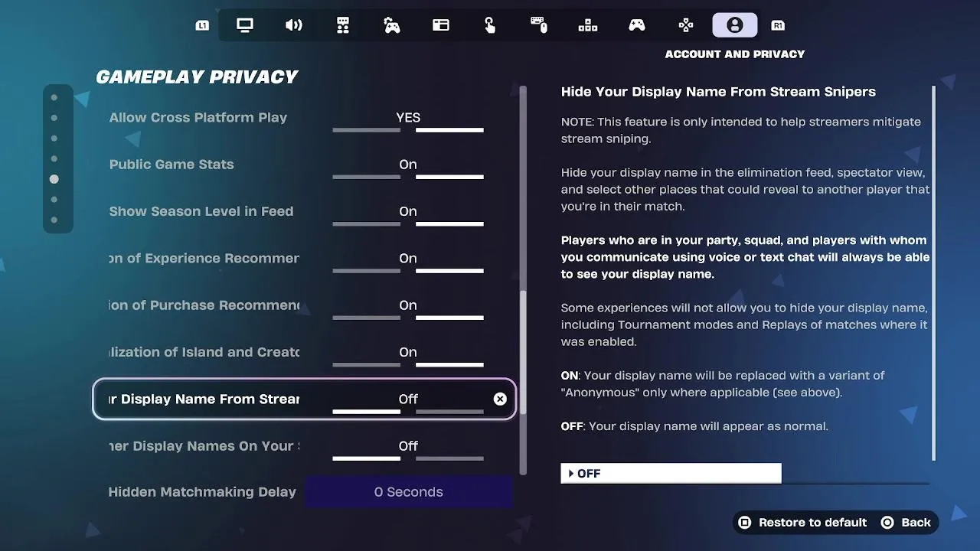Open the Keyboard and Mouse tab
This screenshot has width=980, height=551.
[539, 25]
